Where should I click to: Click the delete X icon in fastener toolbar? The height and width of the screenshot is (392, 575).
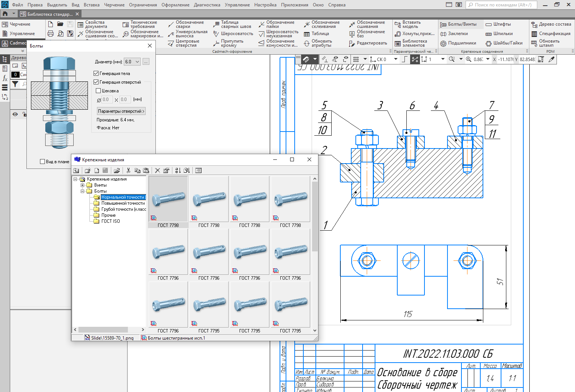(x=157, y=170)
